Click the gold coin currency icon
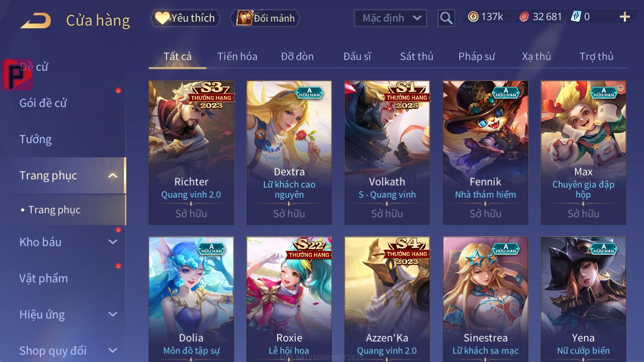The image size is (644, 362). click(x=473, y=17)
